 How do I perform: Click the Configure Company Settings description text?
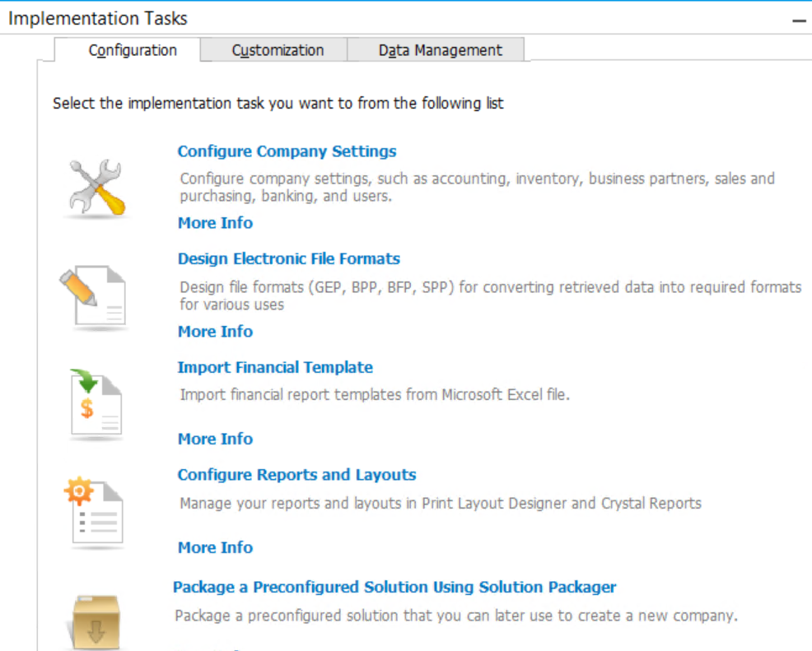coord(477,187)
